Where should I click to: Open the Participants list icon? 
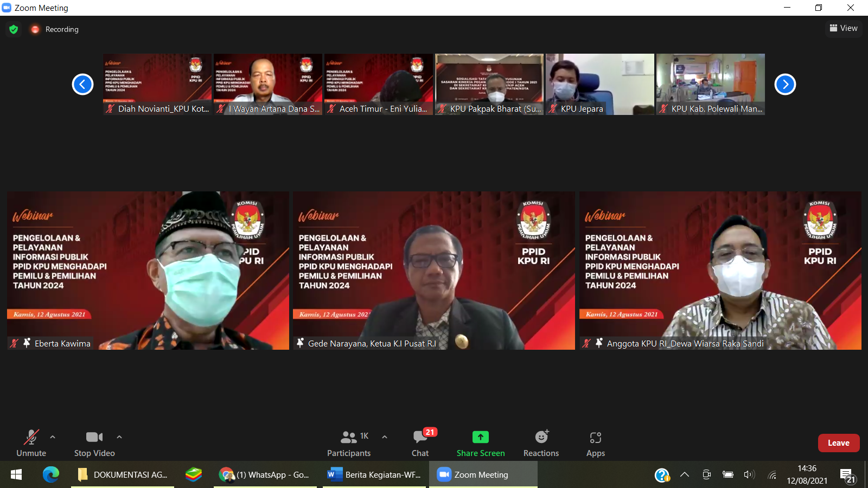click(348, 437)
